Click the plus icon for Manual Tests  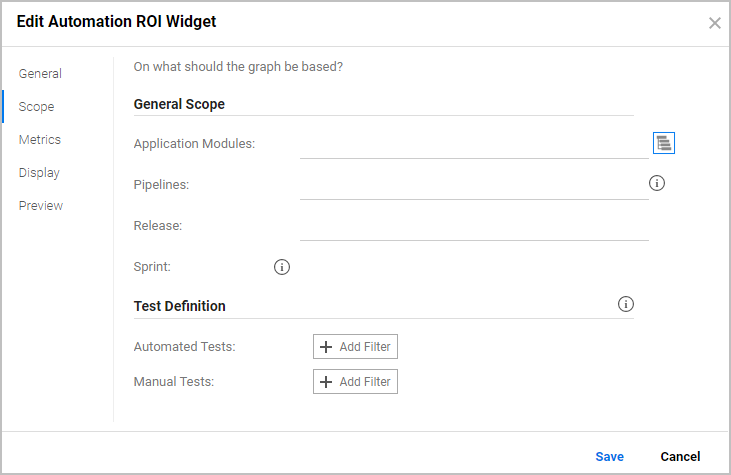(326, 382)
